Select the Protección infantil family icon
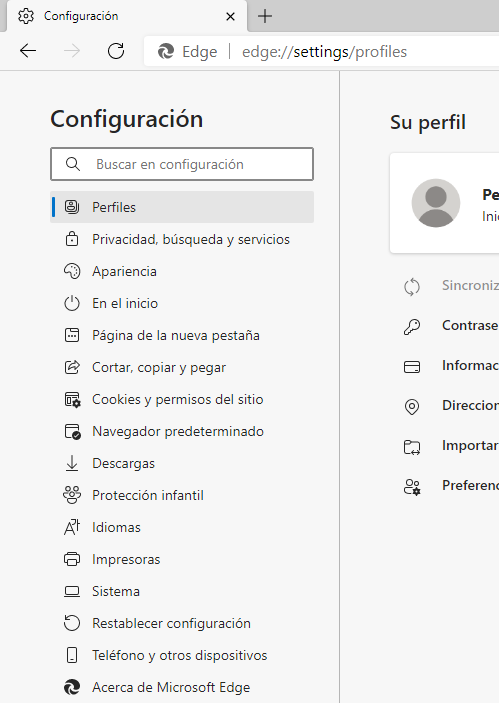 (72, 495)
